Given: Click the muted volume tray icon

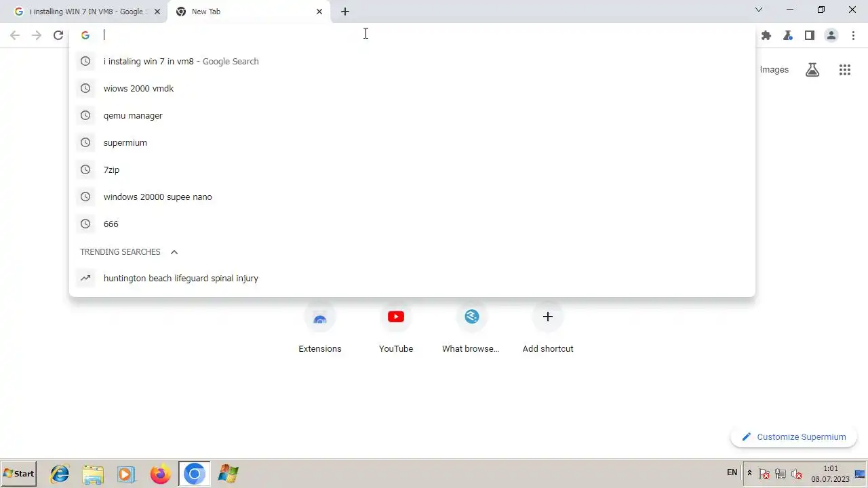Looking at the screenshot, I should click(797, 474).
